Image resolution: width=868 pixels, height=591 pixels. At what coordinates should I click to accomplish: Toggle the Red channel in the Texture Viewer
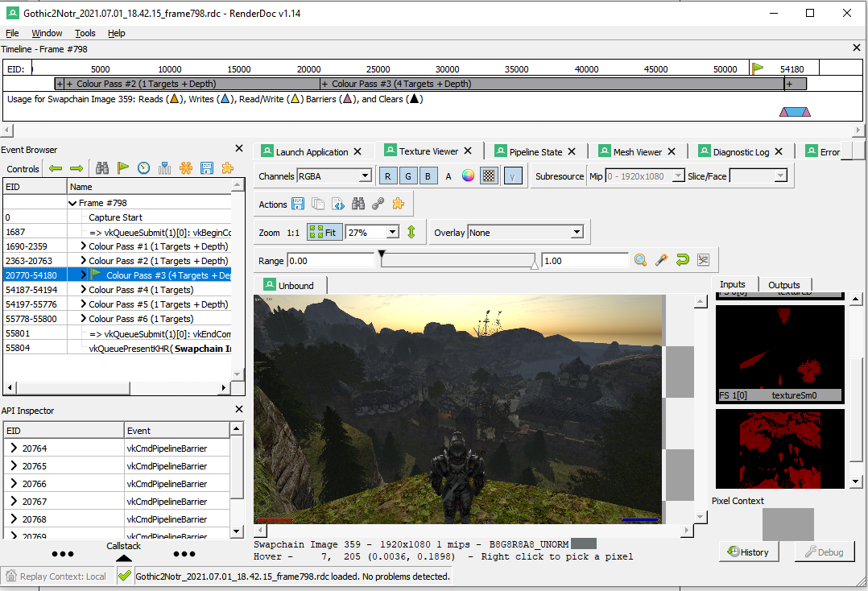point(387,175)
